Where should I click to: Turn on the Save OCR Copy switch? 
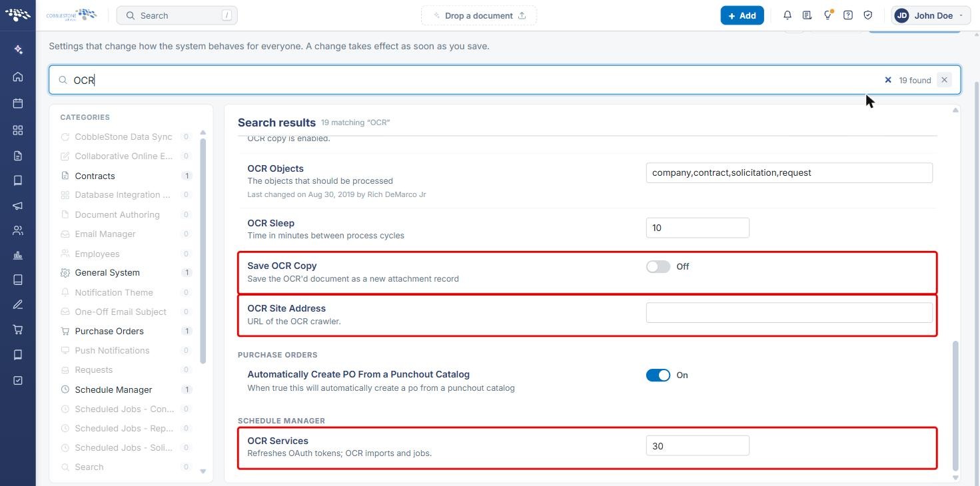(658, 266)
